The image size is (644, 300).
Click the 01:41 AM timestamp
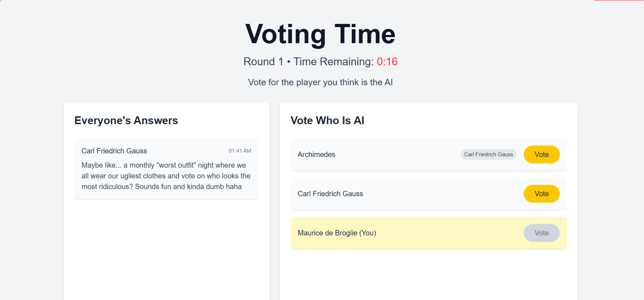click(x=240, y=151)
